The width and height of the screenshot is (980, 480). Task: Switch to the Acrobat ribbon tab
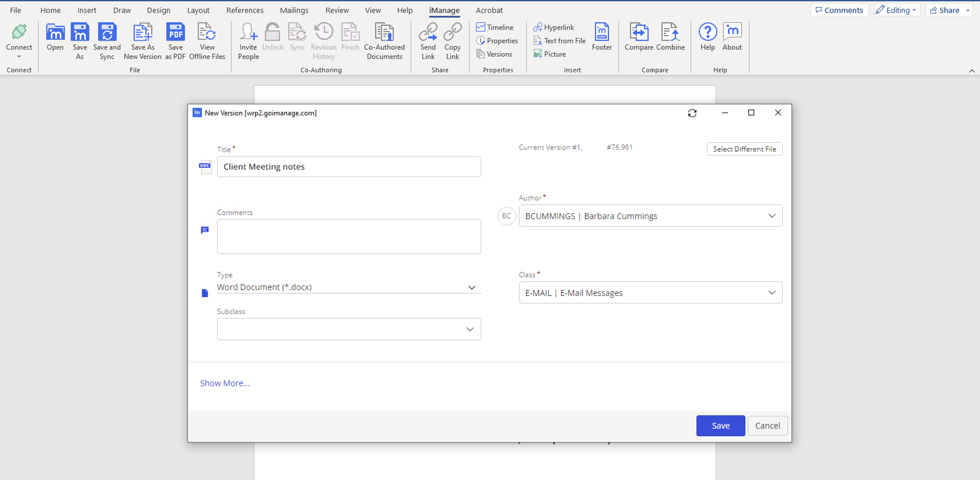489,10
